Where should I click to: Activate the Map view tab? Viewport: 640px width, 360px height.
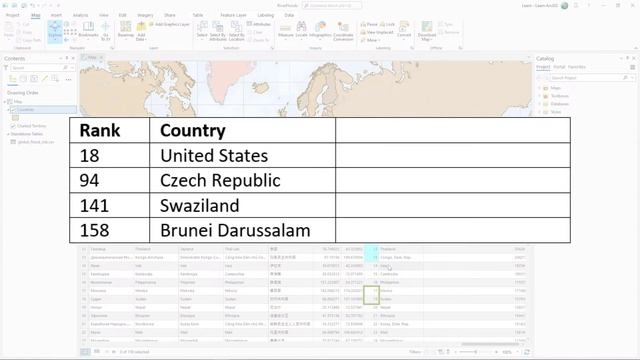92,58
